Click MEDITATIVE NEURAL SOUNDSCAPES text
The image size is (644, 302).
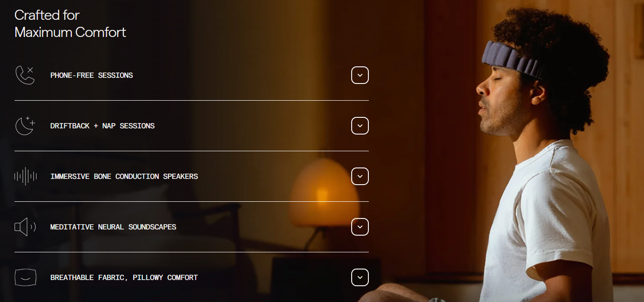tap(113, 227)
